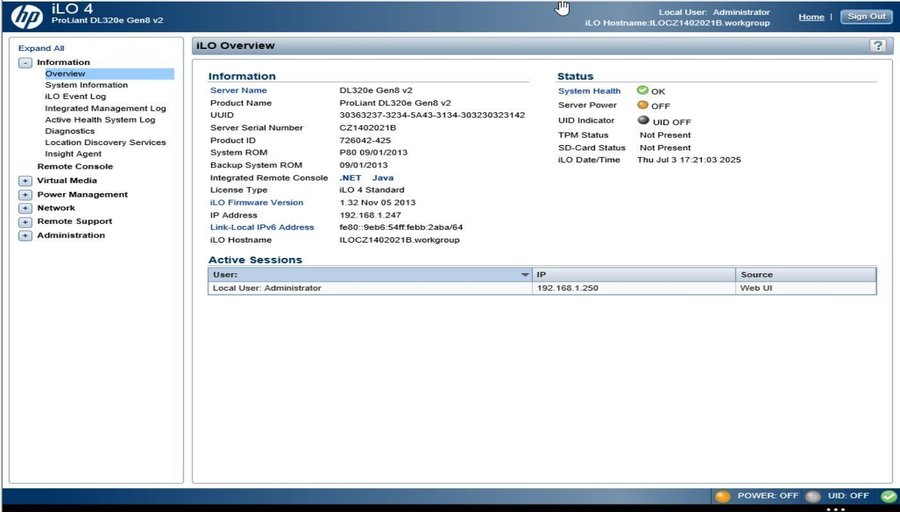Click the Server Power OFF orange icon
900x512 pixels.
(643, 105)
